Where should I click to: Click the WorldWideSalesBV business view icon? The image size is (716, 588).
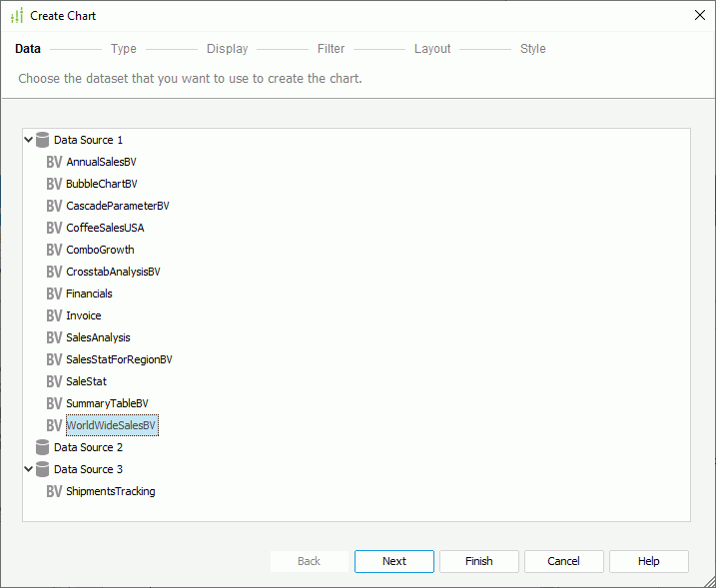[54, 425]
